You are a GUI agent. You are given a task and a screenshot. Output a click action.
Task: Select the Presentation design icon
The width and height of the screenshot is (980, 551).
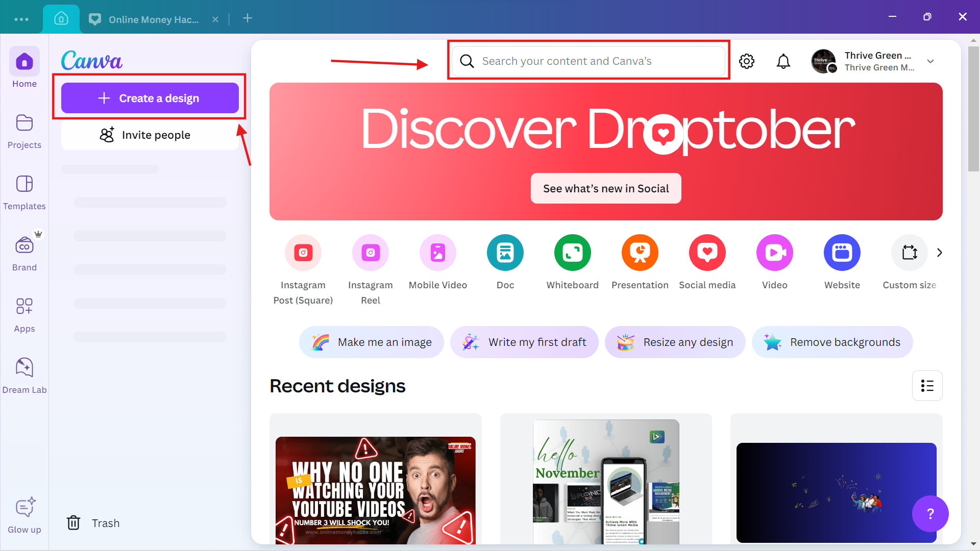click(640, 253)
